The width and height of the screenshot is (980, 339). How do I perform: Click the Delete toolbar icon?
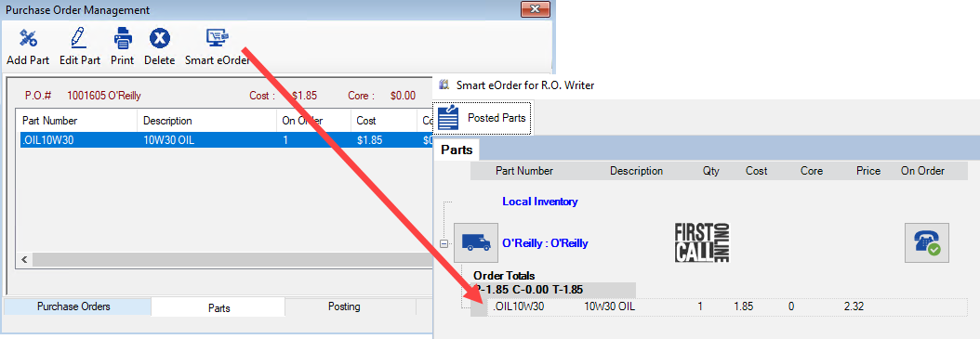[160, 39]
